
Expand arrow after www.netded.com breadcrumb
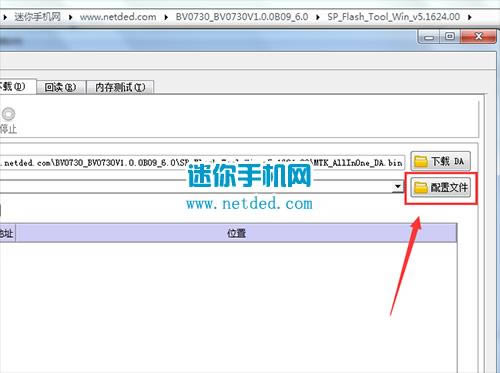166,17
